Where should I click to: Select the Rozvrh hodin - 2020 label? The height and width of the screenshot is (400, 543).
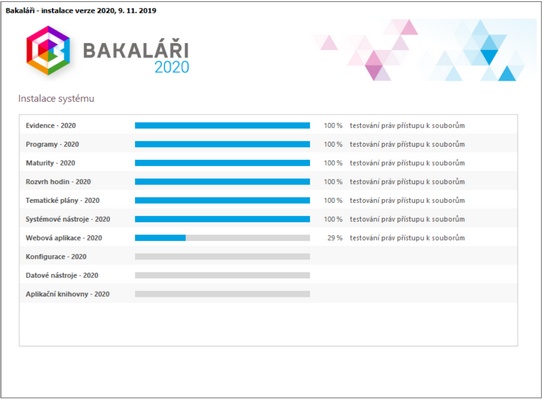[x=58, y=181]
